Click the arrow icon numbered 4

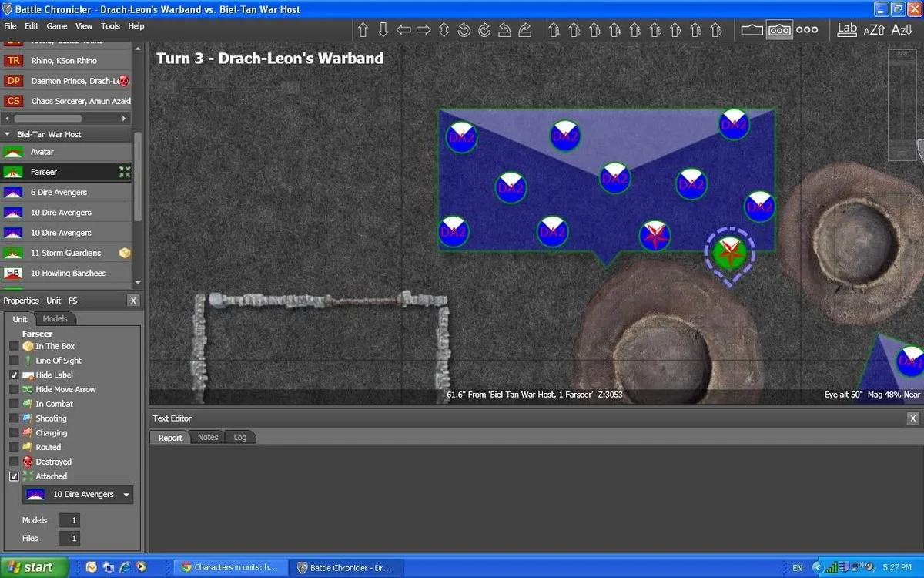pos(614,30)
